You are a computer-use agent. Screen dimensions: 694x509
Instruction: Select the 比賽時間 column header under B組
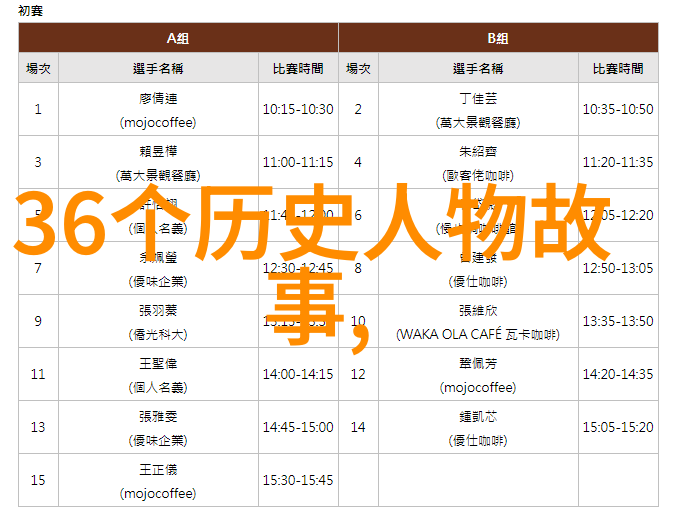(617, 69)
